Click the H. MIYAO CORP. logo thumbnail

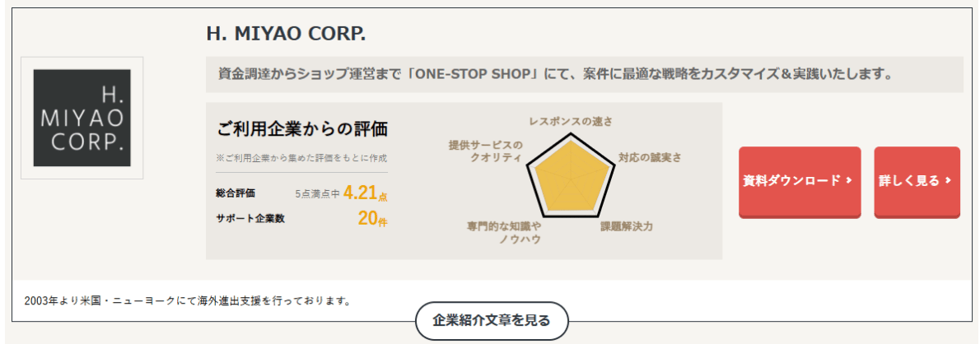tap(82, 118)
